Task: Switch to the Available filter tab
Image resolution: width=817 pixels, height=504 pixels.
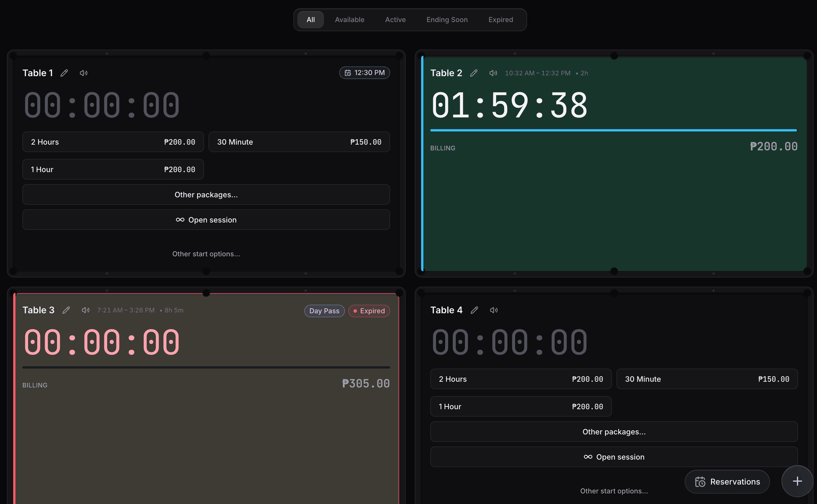Action: (x=349, y=20)
